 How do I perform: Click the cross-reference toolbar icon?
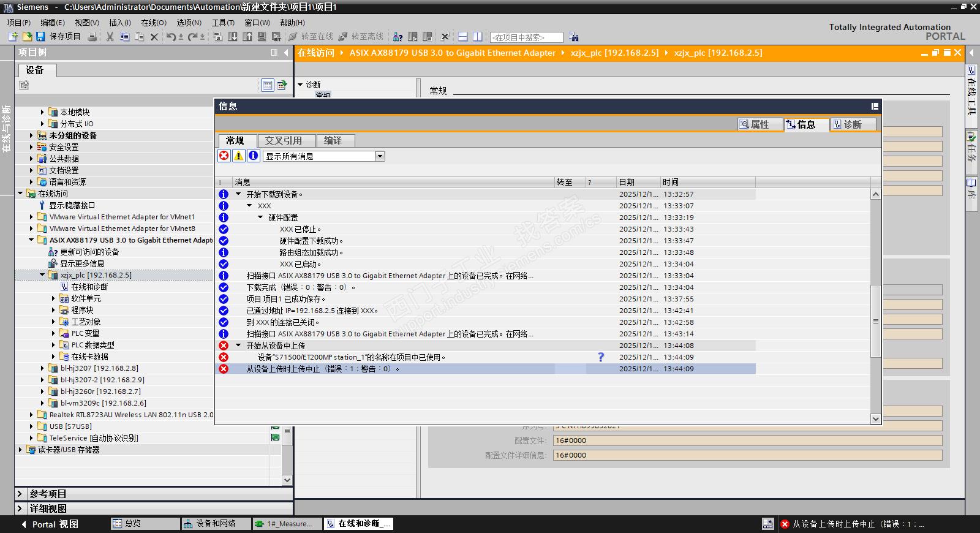click(445, 37)
